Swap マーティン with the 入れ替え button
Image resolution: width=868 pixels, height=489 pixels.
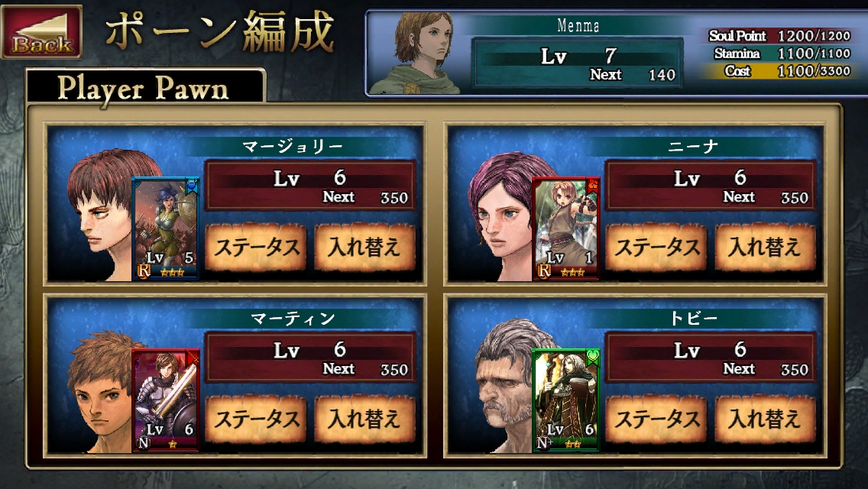pos(364,419)
